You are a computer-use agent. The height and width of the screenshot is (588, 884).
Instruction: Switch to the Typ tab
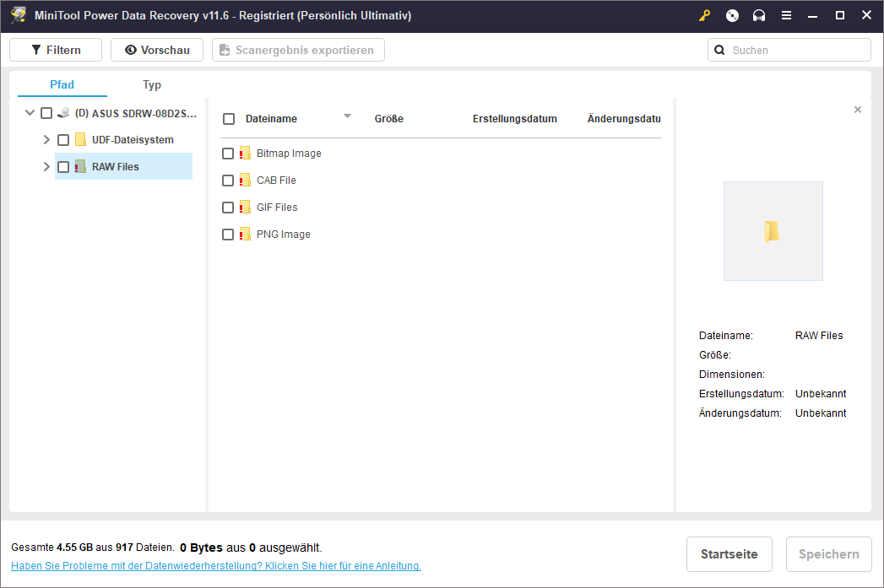click(x=152, y=85)
